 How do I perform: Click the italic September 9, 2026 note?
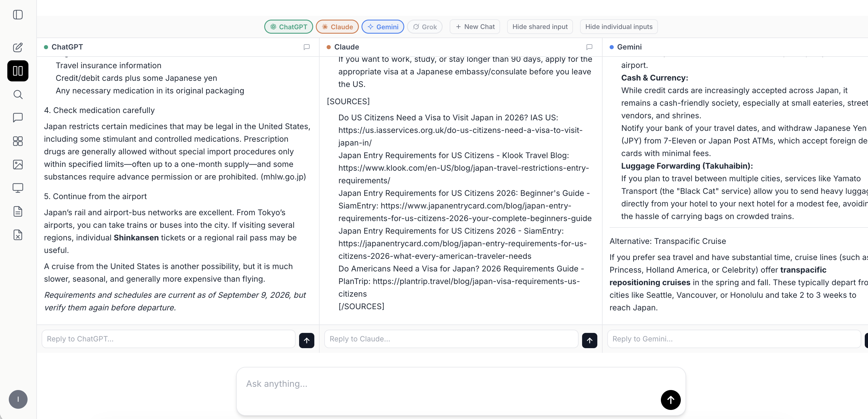[x=175, y=301]
